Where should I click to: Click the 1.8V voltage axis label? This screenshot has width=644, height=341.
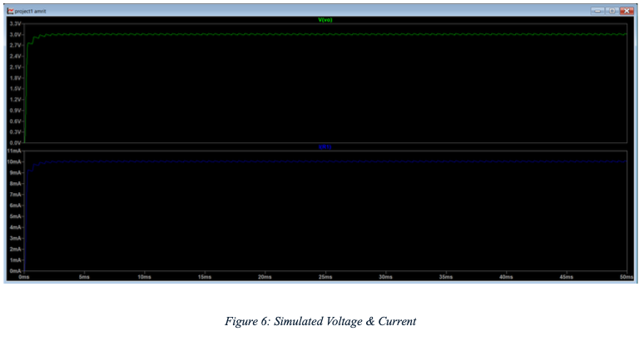pyautogui.click(x=15, y=77)
